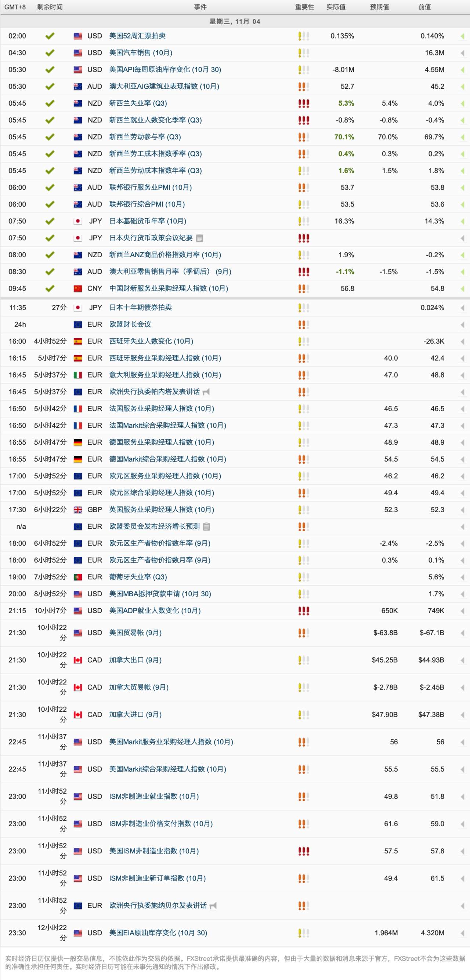The image size is (470, 980).
Task: Click the 预期值 column header
Action: [380, 7]
